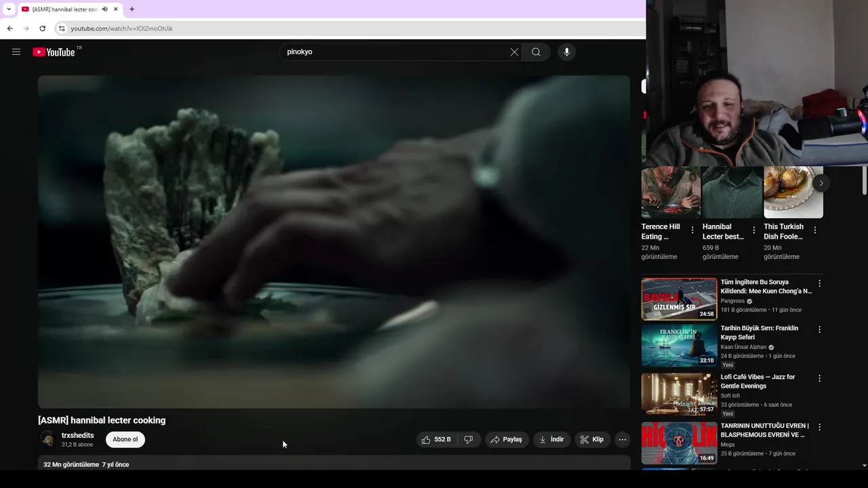Open options for TANRININ UNUTTUĞU EVREN video

click(819, 427)
